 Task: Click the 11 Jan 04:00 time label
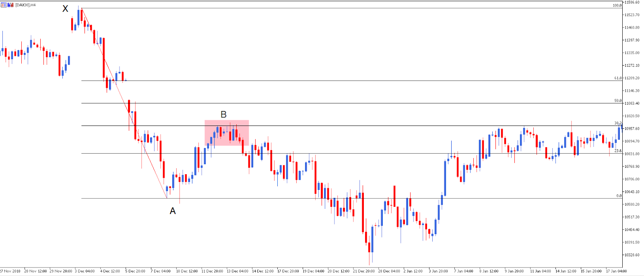tap(541, 271)
